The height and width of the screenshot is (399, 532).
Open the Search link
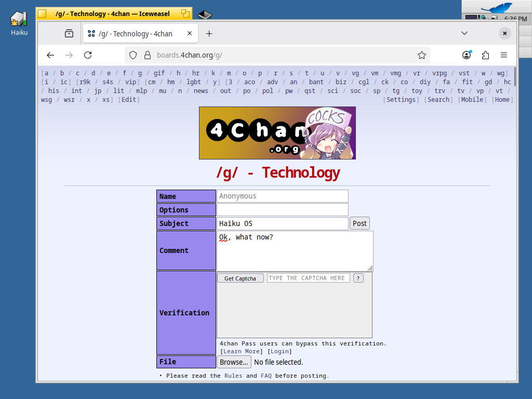pos(438,99)
